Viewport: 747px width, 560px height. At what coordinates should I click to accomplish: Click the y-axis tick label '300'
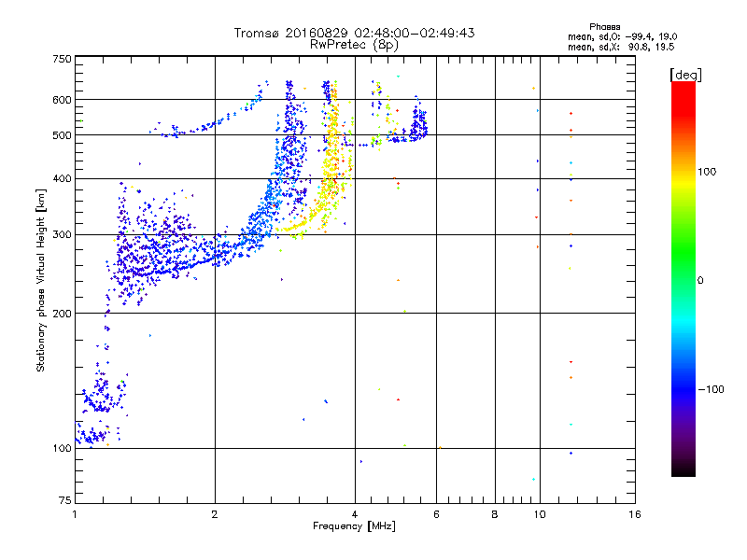click(x=63, y=235)
